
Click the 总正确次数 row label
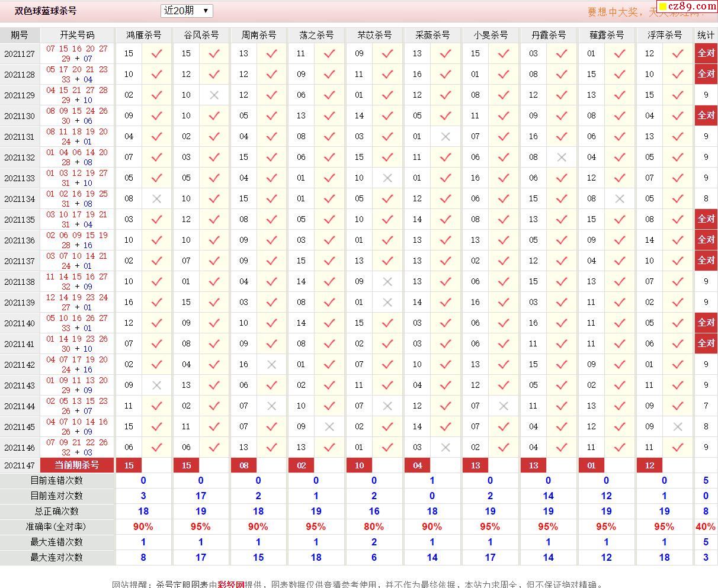[57, 511]
